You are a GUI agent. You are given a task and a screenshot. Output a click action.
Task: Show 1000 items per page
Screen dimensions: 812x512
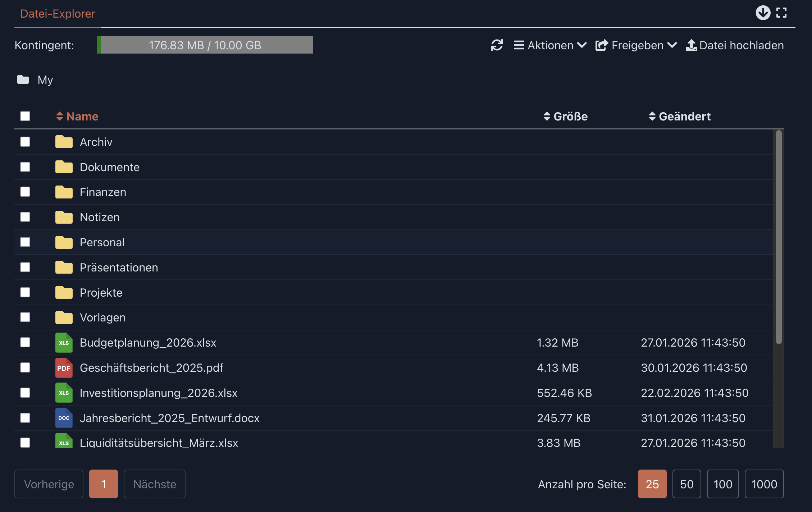764,484
